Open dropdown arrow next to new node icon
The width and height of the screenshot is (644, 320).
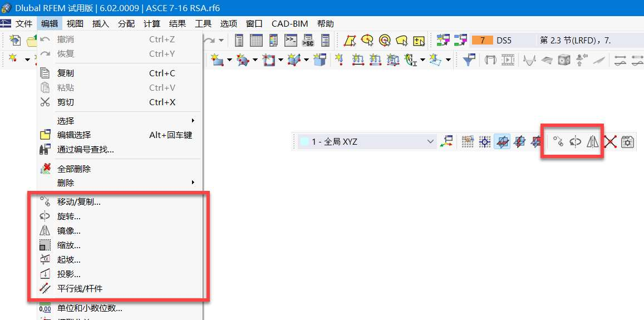coord(27,60)
